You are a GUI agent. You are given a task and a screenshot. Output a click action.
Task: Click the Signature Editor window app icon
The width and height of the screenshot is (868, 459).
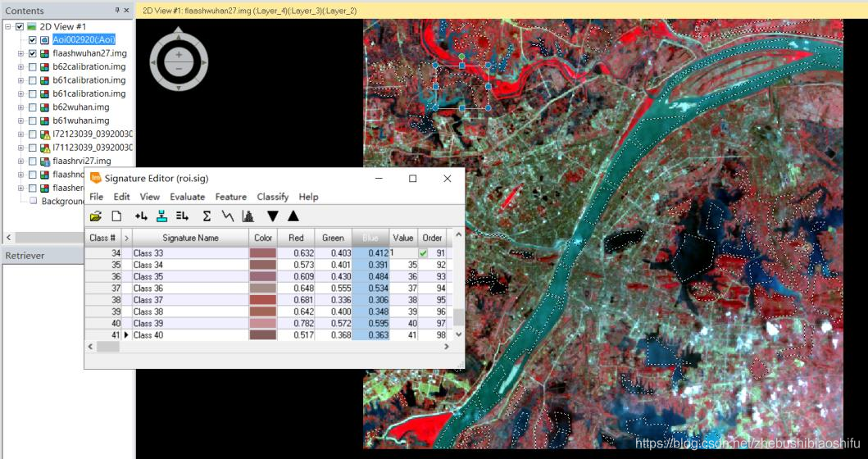96,179
